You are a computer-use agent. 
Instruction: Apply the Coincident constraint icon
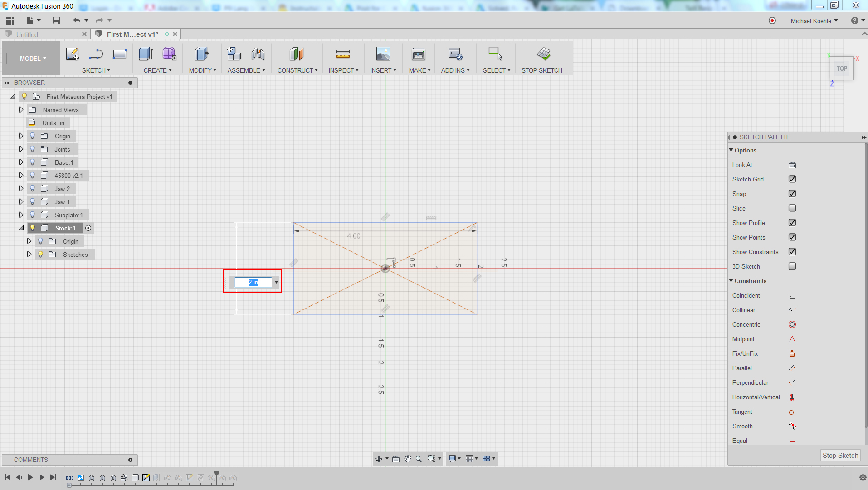coord(792,295)
